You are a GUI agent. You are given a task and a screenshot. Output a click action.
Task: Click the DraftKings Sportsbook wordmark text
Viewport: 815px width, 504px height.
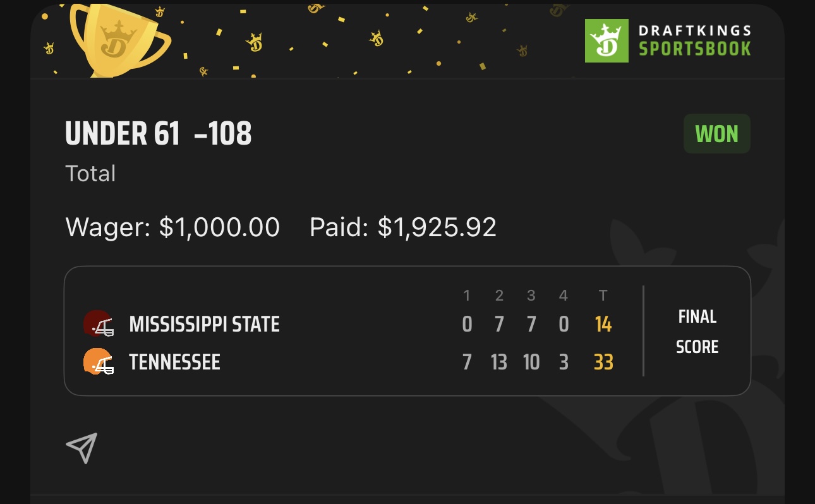[x=694, y=41]
